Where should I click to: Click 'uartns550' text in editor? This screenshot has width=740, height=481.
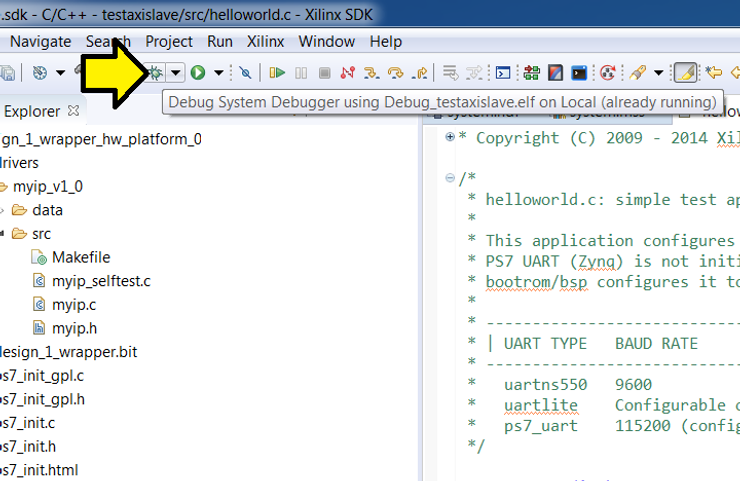click(x=545, y=384)
